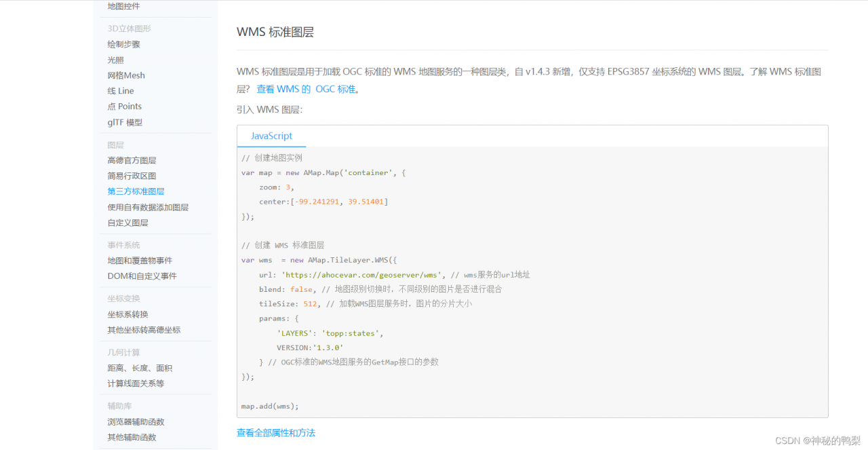This screenshot has width=868, height=450.
Task: Click the 几何计算 section heading
Action: (x=123, y=352)
